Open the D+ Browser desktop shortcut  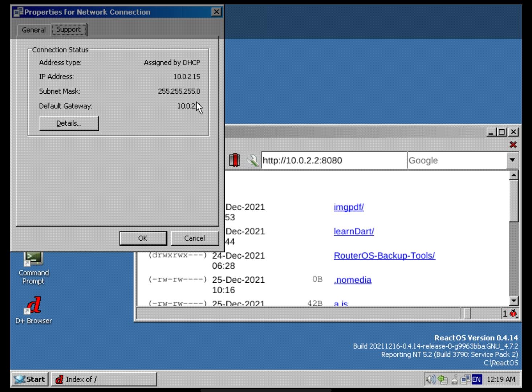click(33, 310)
